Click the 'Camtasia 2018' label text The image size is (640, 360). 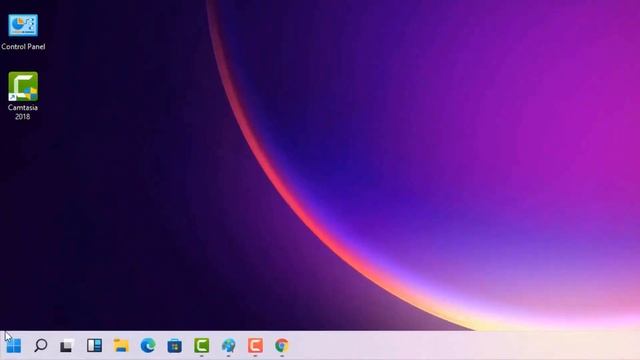[x=22, y=112]
